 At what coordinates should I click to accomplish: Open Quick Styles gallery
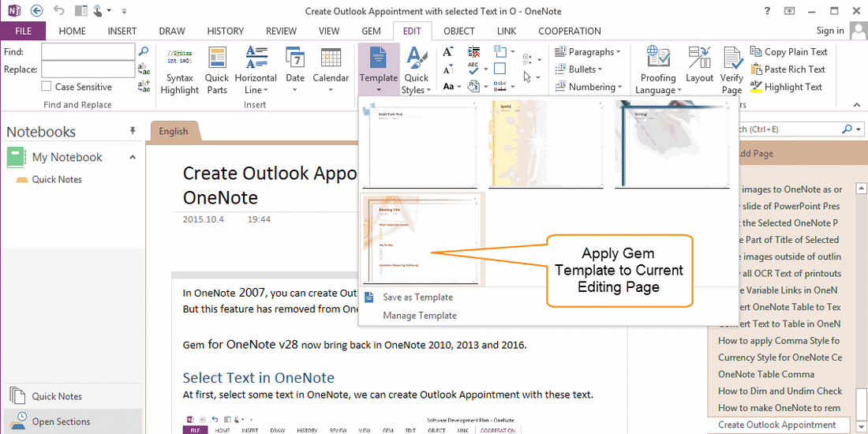pyautogui.click(x=417, y=70)
